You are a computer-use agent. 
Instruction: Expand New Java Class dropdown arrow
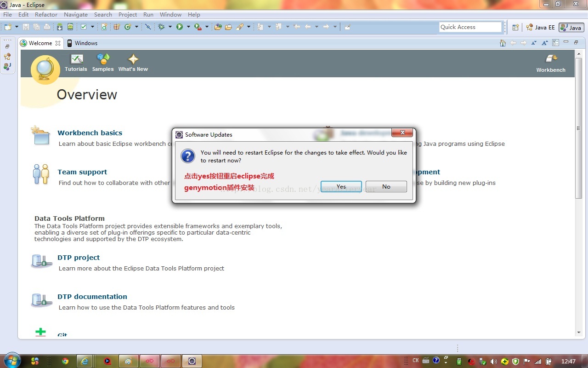136,27
